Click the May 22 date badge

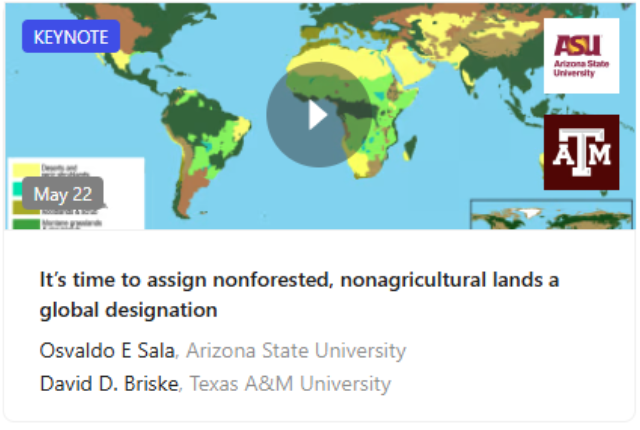64,193
